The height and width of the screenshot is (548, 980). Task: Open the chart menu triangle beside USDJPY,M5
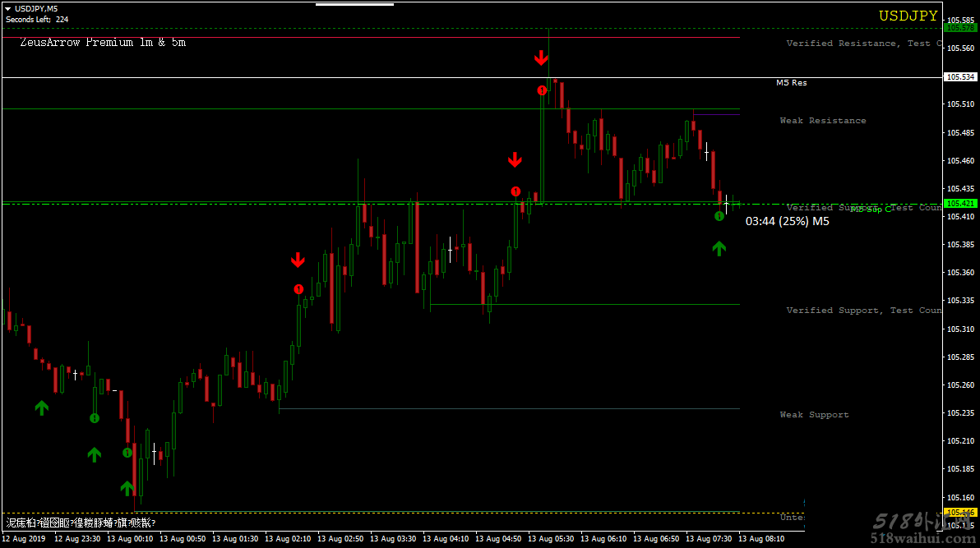point(8,9)
